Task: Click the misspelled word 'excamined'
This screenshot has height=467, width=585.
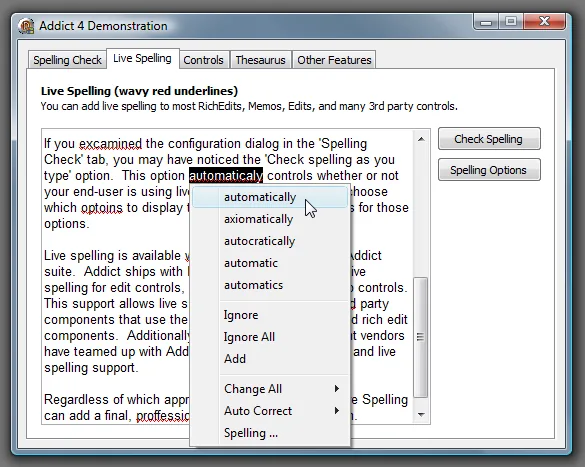Action: point(110,144)
